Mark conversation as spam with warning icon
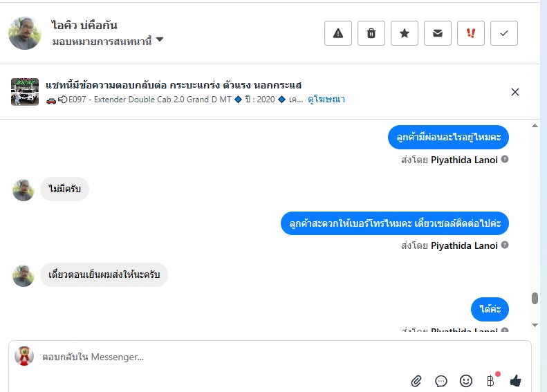Screen dimensions: 547x392 click(x=337, y=33)
